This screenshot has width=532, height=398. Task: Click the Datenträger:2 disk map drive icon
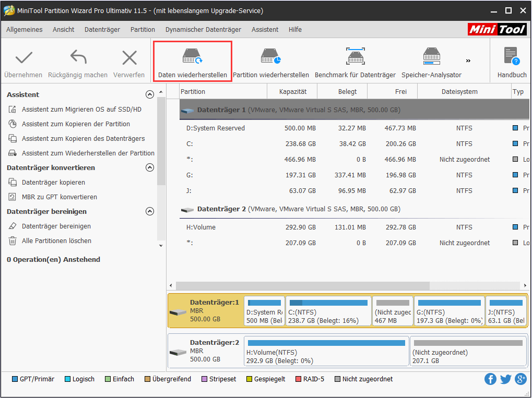point(178,352)
